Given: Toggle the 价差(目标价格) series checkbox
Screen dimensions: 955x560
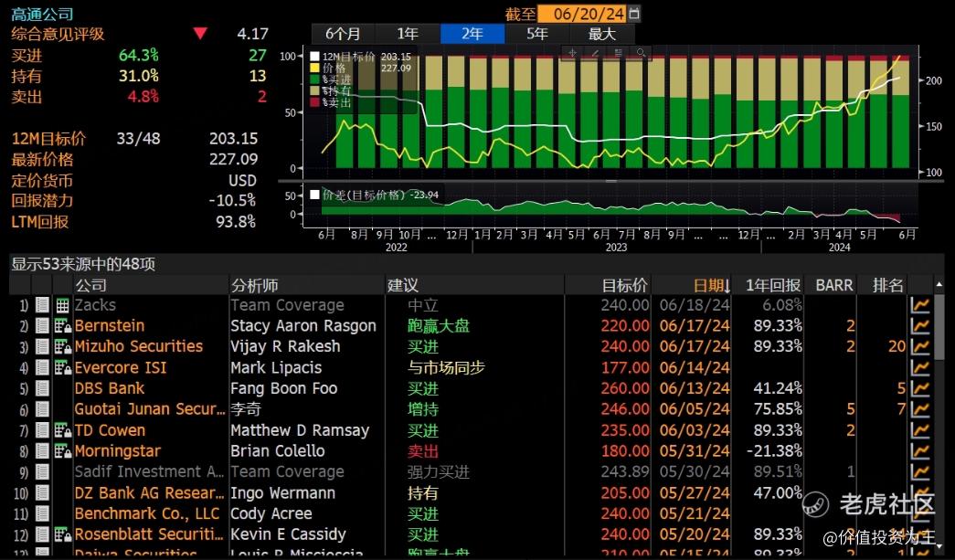Looking at the screenshot, I should (315, 195).
